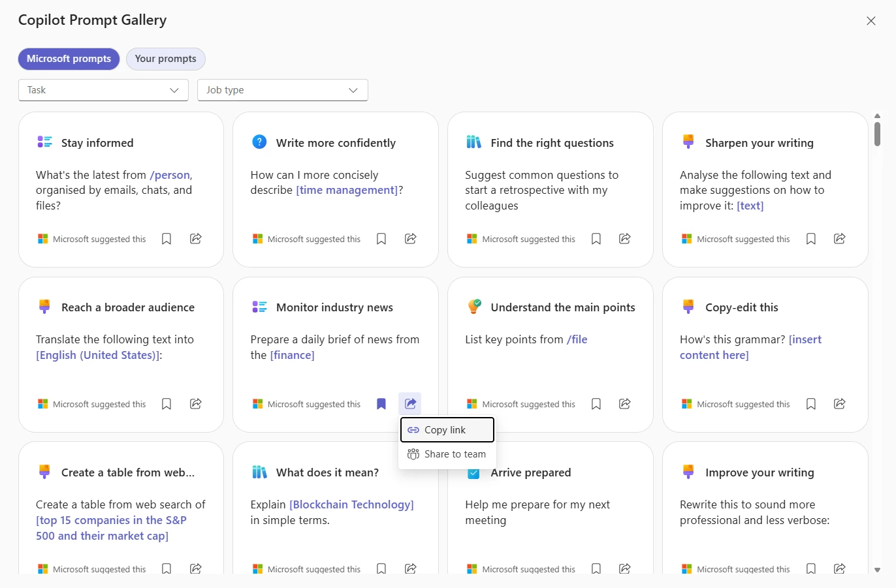Bookmark the Arrive prepared prompt
The width and height of the screenshot is (896, 588).
596,568
